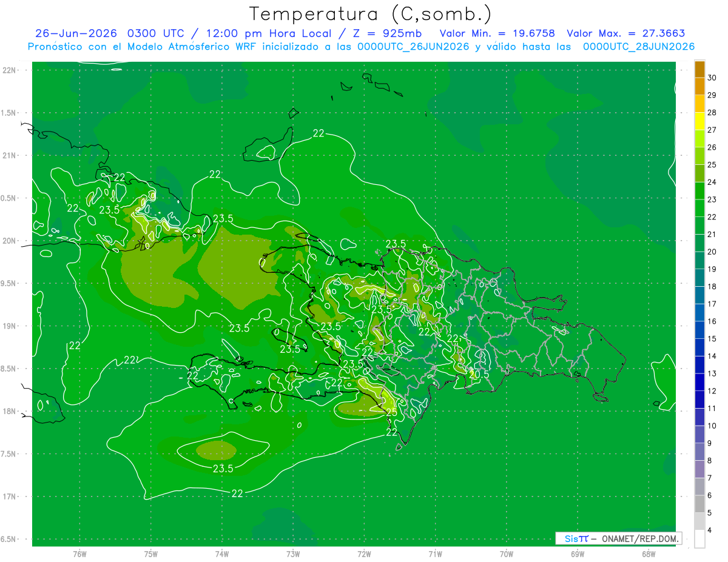Click the orange legend band between 28 and 29
Image resolution: width=728 pixels, height=562 pixels.
click(x=700, y=104)
